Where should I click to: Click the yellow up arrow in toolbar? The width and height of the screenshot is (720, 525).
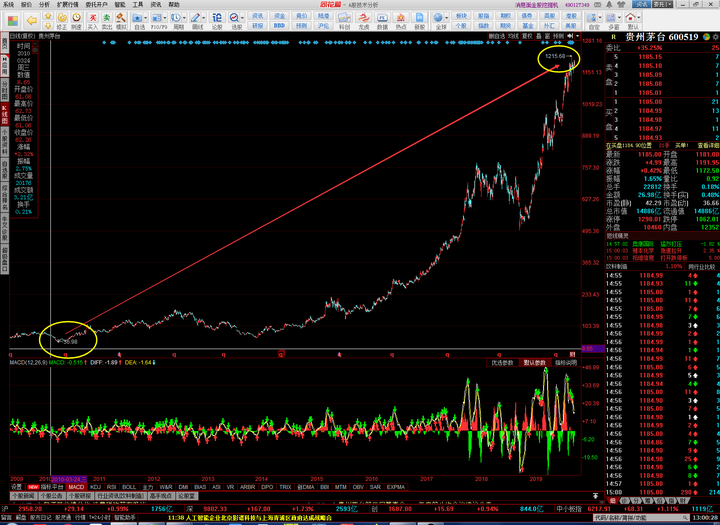pyautogui.click(x=48, y=16)
